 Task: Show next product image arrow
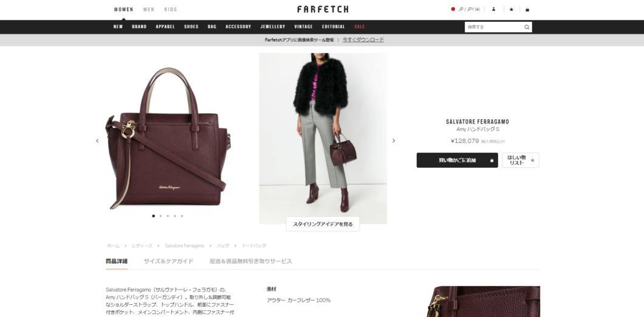(394, 141)
